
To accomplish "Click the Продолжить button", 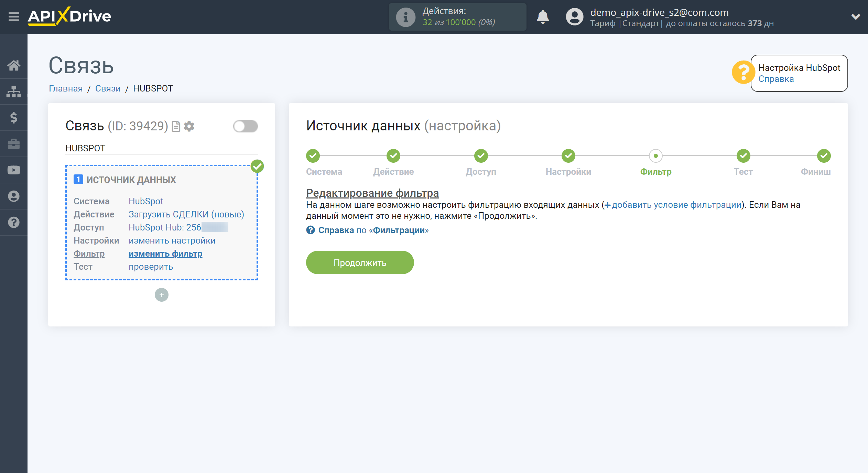I will [x=360, y=262].
